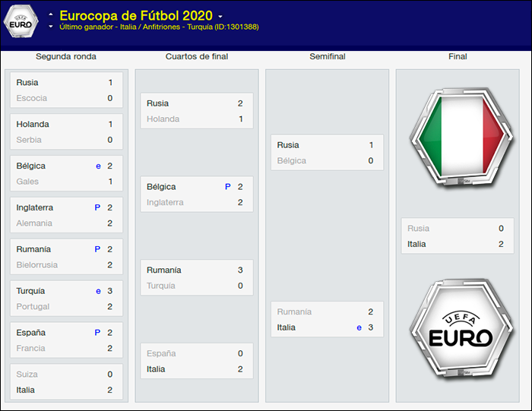This screenshot has width=532, height=411.
Task: Open the Suiza vs Italia match
Action: click(67, 382)
